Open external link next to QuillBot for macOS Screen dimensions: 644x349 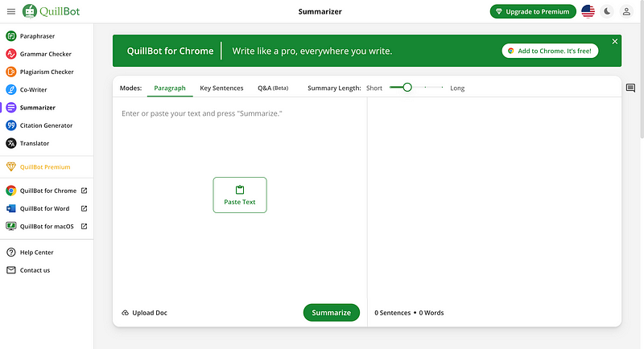click(85, 227)
